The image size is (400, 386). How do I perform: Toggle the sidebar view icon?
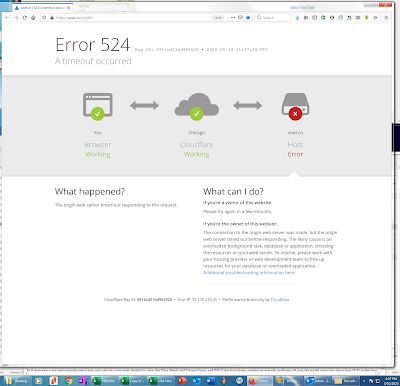click(x=314, y=18)
